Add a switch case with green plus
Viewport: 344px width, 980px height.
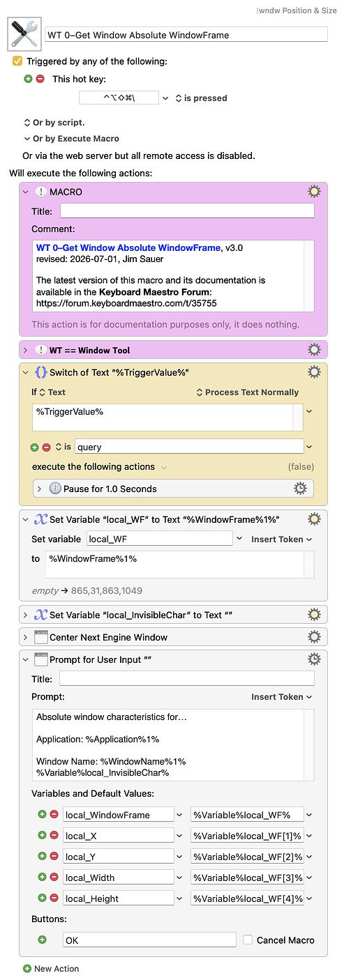click(x=35, y=447)
